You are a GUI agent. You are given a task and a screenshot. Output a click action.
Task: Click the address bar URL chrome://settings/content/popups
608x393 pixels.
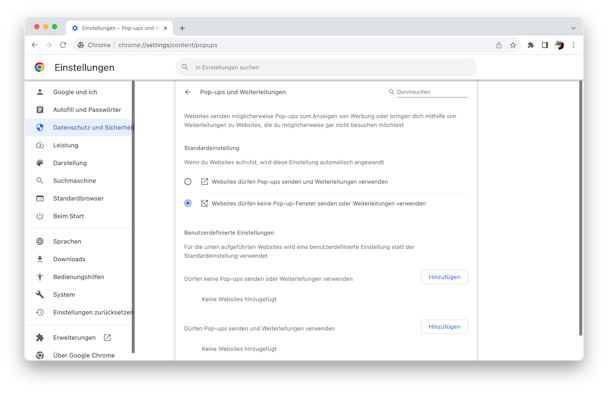click(168, 45)
